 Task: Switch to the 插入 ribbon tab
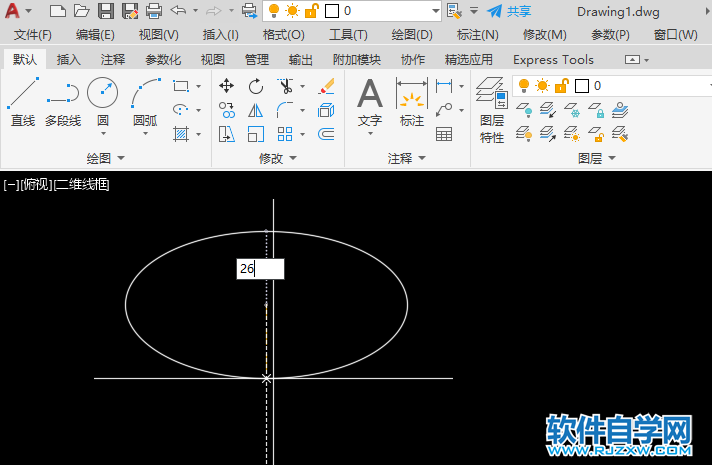(x=69, y=60)
